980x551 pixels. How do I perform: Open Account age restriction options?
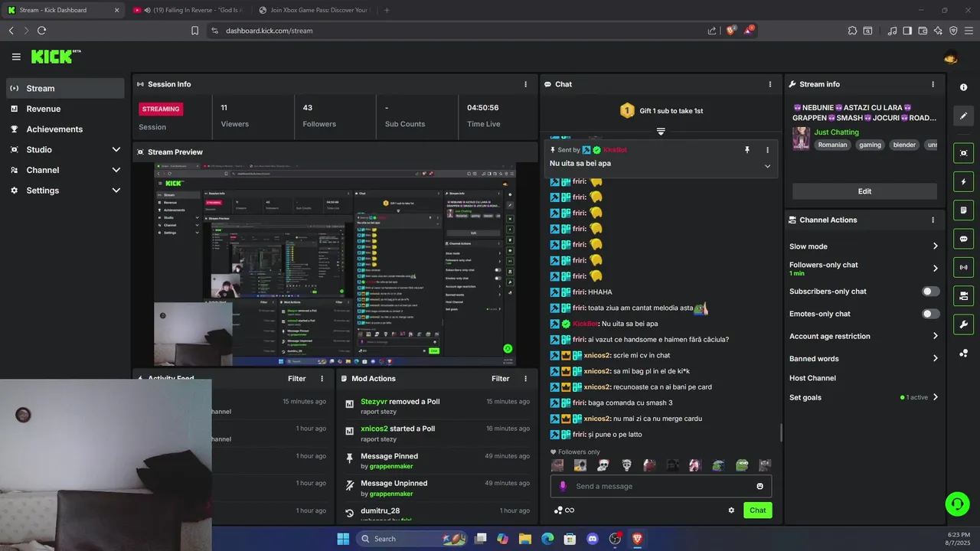[x=864, y=336]
